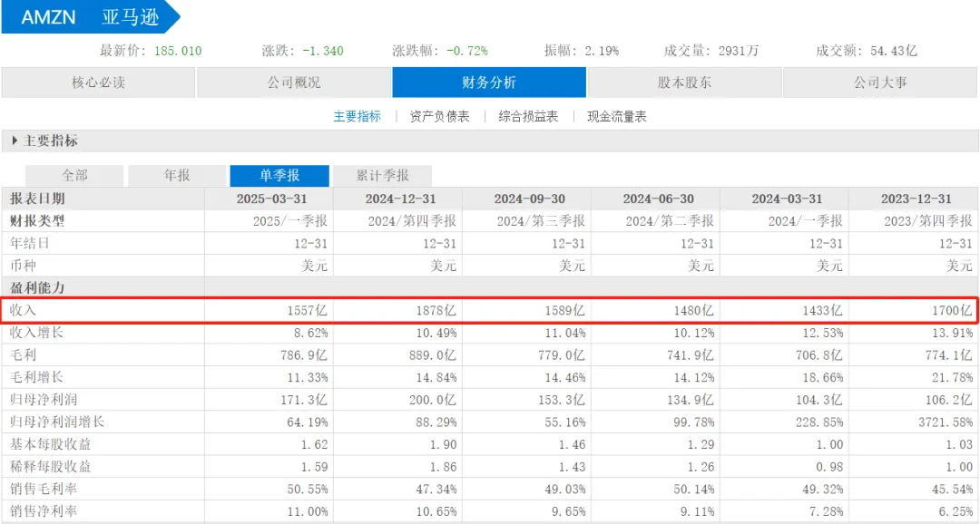Click the 财报类型 row label
Viewport: 980px width, 524px height.
(37, 221)
